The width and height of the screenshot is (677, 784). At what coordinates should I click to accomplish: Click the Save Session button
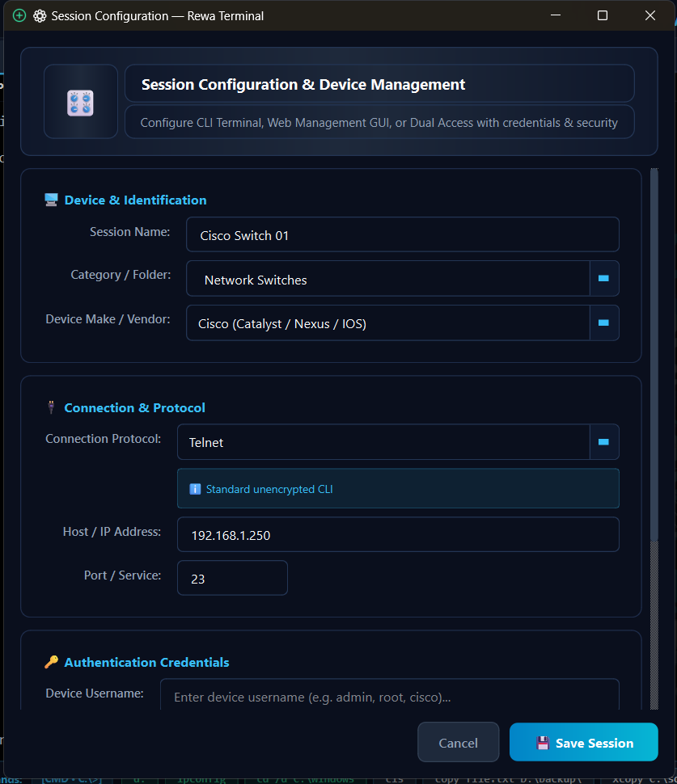pyautogui.click(x=584, y=742)
